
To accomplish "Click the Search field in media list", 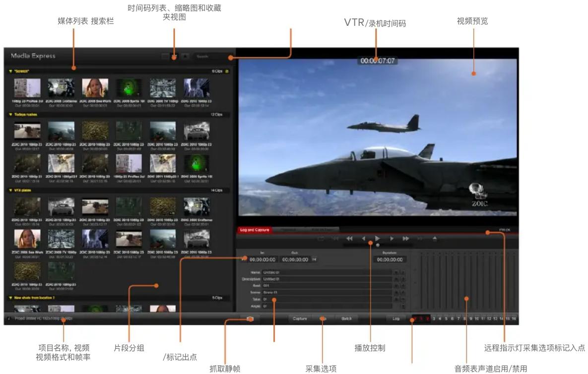I will click(212, 56).
